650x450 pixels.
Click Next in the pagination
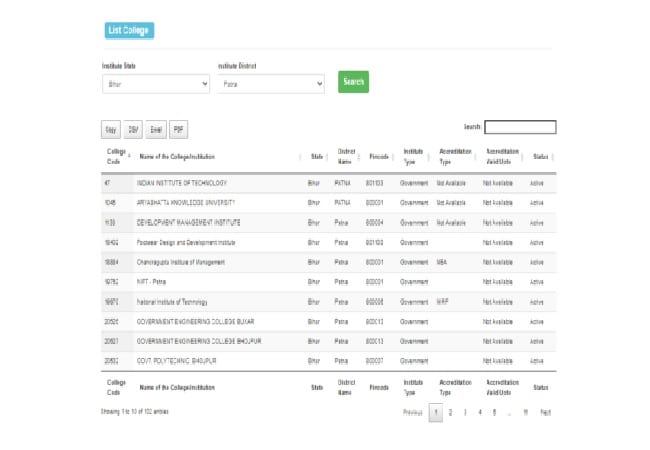(x=546, y=412)
